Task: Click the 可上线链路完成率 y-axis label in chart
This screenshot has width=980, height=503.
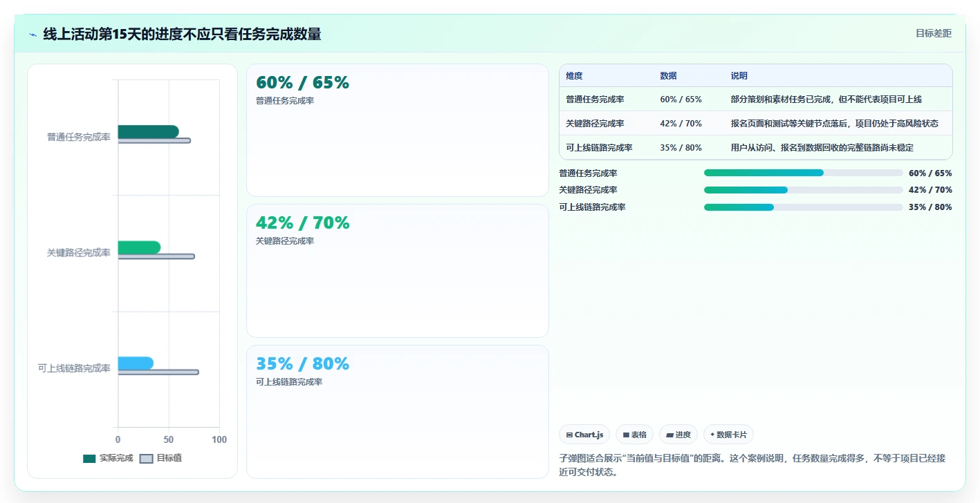Action: coord(74,369)
